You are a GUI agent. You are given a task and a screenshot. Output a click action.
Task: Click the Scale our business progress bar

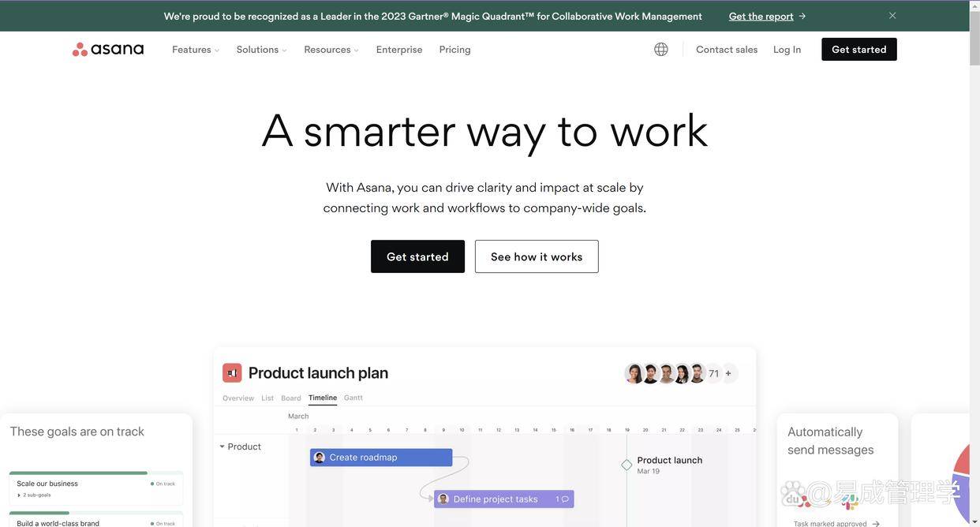[x=95, y=473]
